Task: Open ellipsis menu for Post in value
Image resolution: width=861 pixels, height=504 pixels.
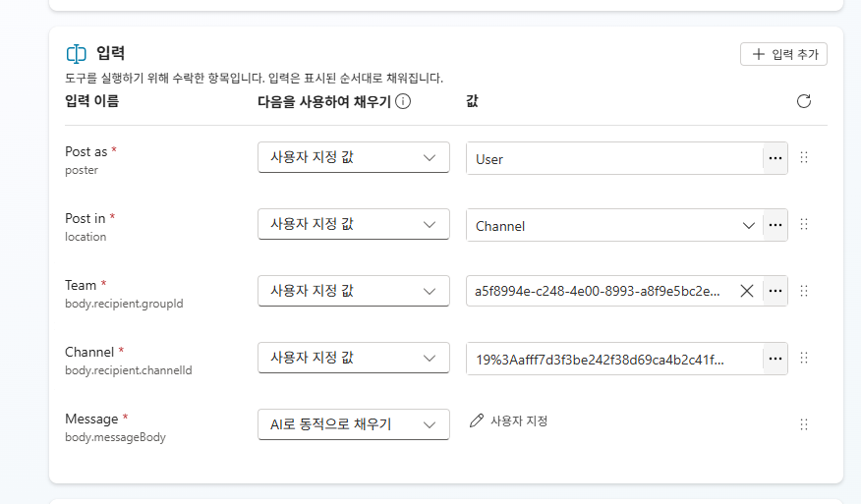Action: pos(775,225)
